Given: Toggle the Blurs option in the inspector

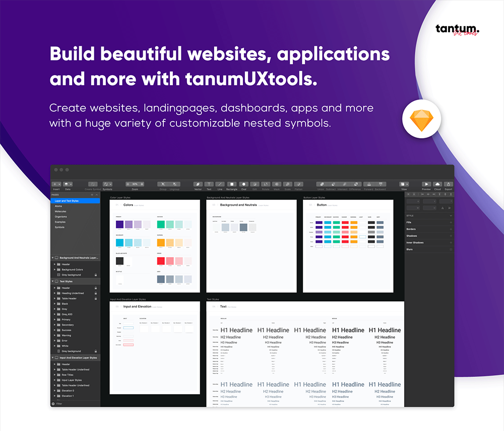Looking at the screenshot, I should click(451, 250).
